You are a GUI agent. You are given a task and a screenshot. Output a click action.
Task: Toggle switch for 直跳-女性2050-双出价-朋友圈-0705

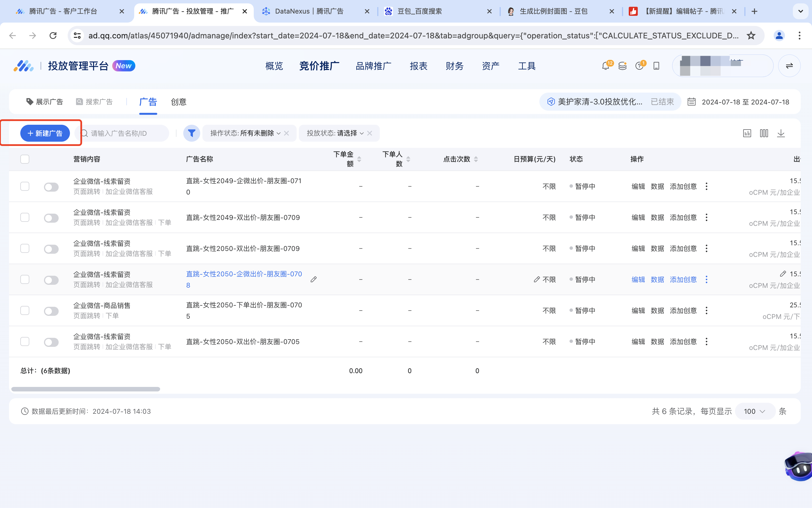[51, 342]
